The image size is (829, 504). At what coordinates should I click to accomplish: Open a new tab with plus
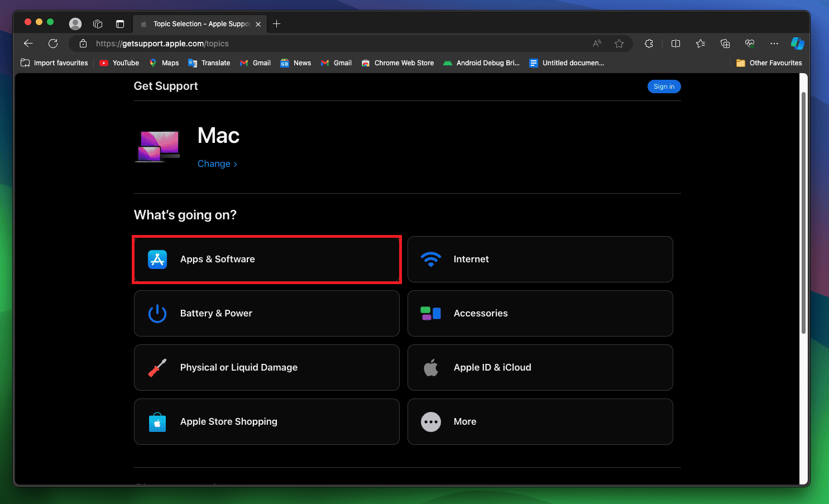[x=277, y=24]
